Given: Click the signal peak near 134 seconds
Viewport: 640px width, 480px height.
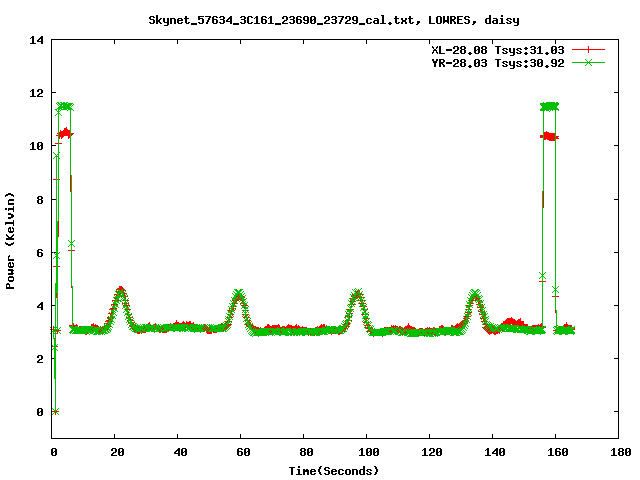Looking at the screenshot, I should point(475,293).
